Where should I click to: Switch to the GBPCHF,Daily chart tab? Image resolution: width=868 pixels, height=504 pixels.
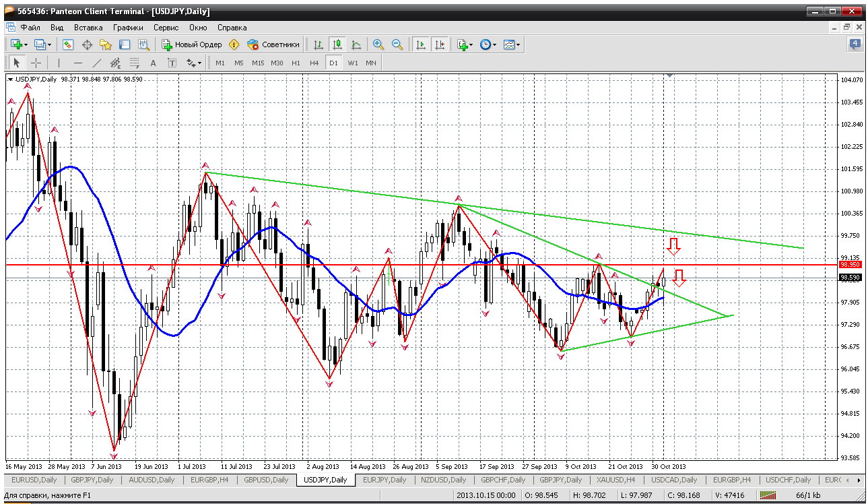click(502, 480)
